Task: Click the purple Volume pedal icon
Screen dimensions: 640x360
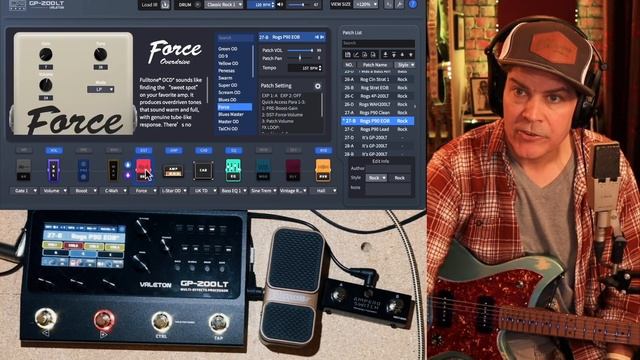Action: (54, 170)
